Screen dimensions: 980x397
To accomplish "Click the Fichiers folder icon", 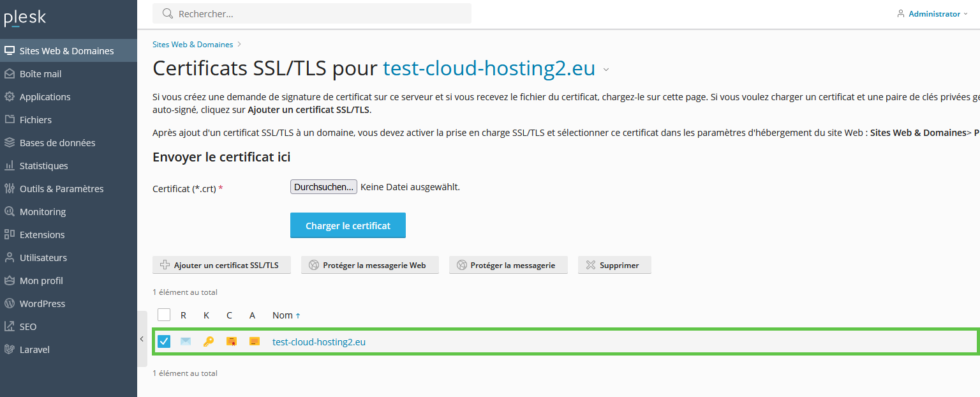I will click(x=10, y=119).
